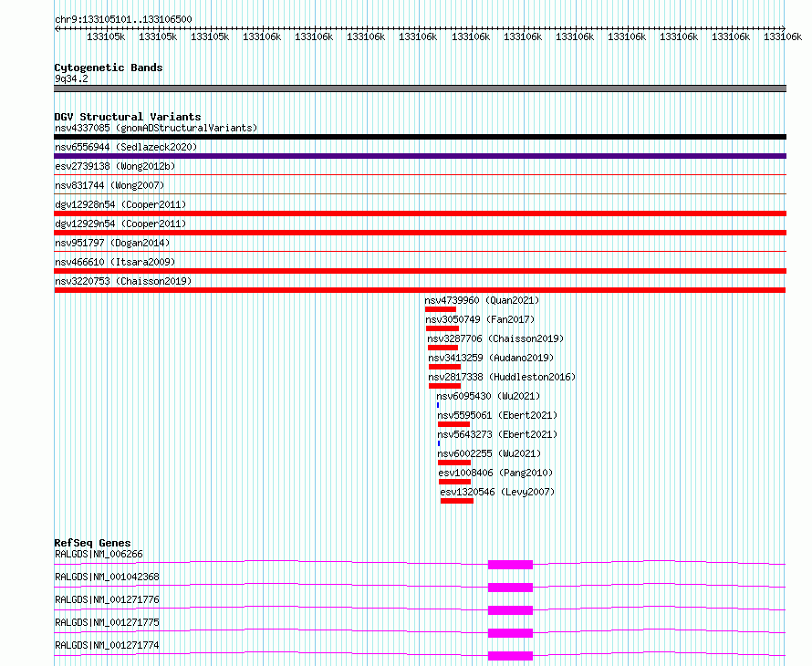This screenshot has height=666, width=812.
Task: Open transcript RALGDS|NM_001271775
Action: (x=107, y=622)
